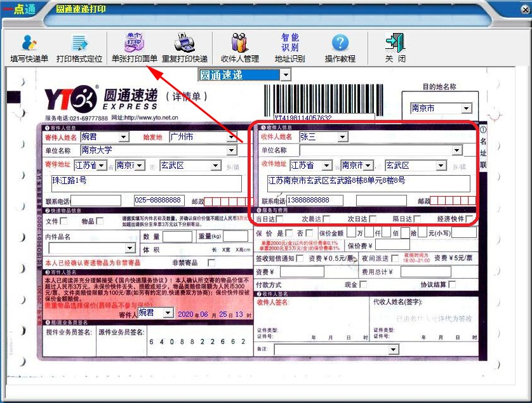The image size is (532, 403).
Task: Click the sender address field 珠江路1号
Action: point(147,183)
